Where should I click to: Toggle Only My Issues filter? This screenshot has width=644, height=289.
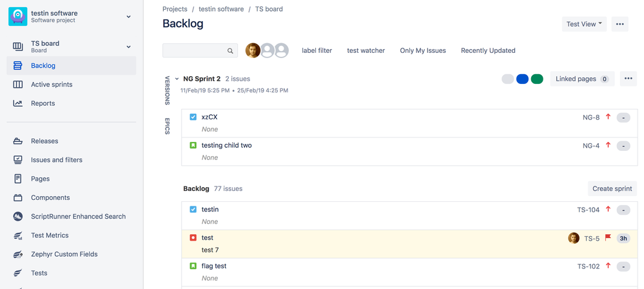tap(423, 50)
